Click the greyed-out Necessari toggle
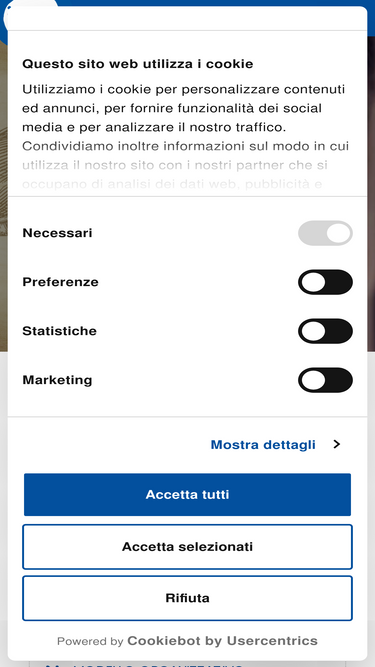Image resolution: width=375 pixels, height=667 pixels. point(325,233)
